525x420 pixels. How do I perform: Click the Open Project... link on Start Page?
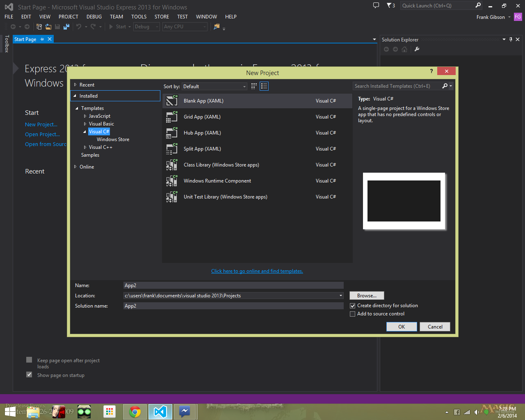tap(42, 135)
